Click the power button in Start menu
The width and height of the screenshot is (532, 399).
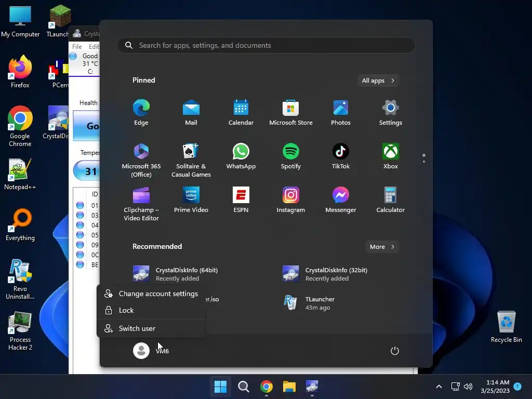(395, 351)
